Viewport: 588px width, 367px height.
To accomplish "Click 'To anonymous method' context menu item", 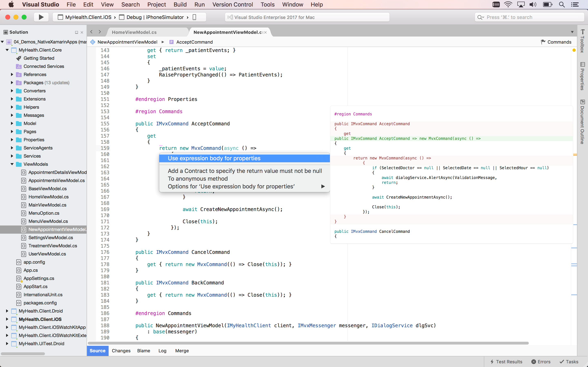I will point(198,178).
